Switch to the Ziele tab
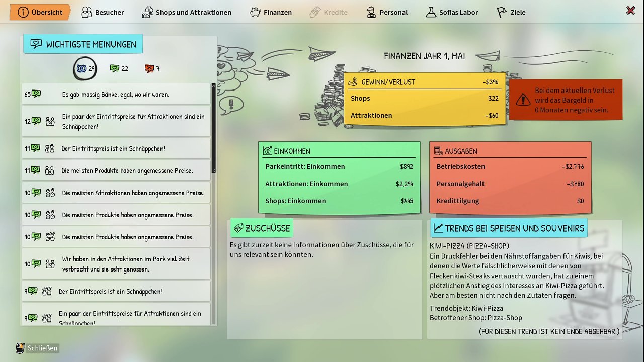Screen dimensions: 644x362 (511, 12)
